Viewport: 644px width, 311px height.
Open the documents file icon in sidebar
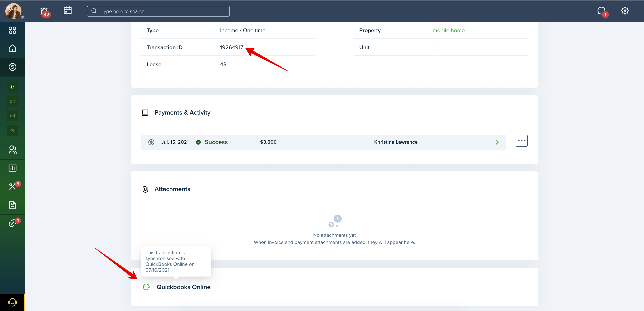click(x=13, y=205)
